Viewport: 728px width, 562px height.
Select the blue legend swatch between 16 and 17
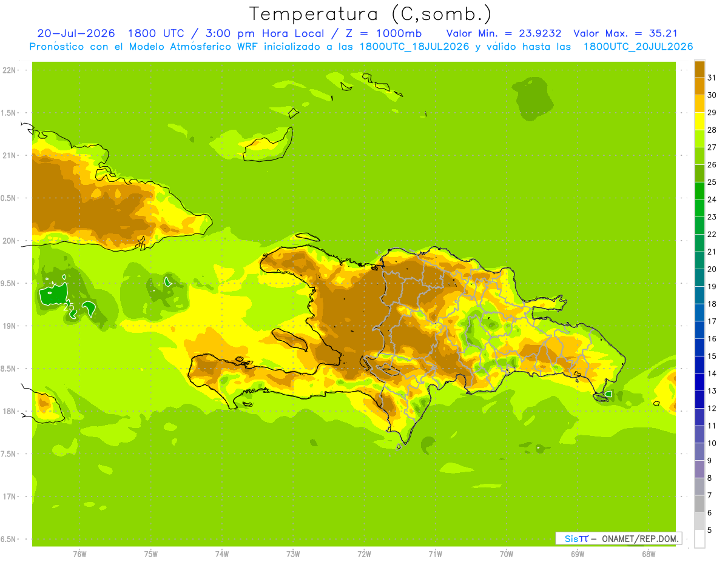tap(699, 330)
